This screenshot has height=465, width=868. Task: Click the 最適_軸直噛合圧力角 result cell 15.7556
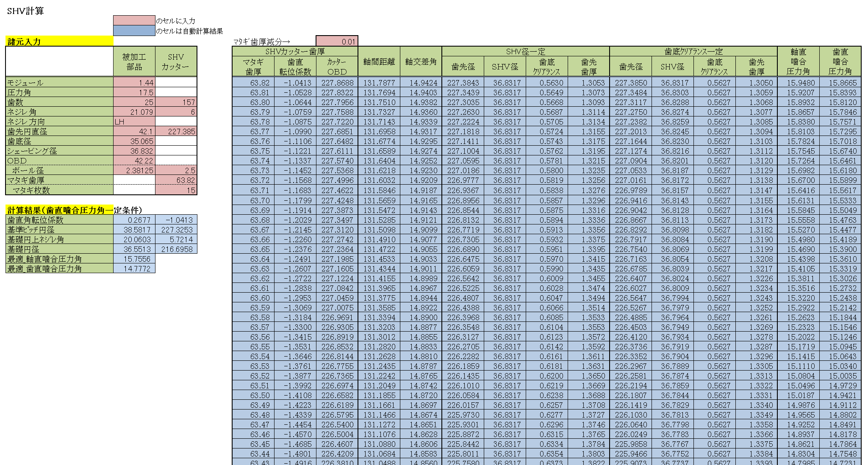[134, 259]
